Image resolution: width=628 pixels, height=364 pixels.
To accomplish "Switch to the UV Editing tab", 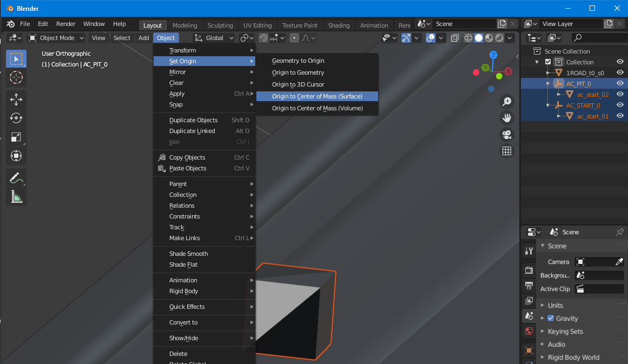I will pyautogui.click(x=257, y=25).
